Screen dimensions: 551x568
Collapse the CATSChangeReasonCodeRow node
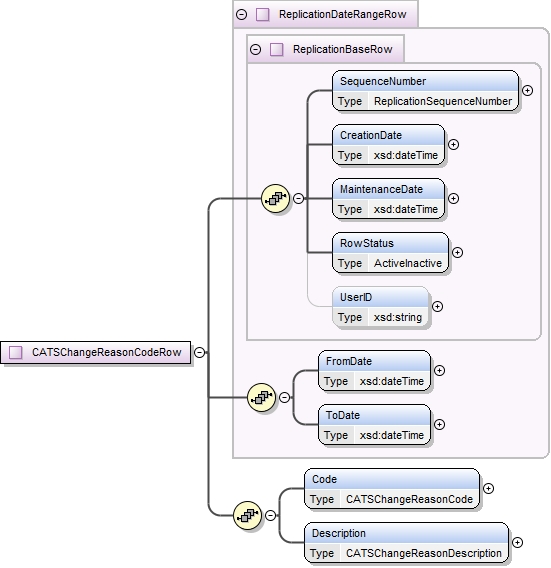point(200,352)
